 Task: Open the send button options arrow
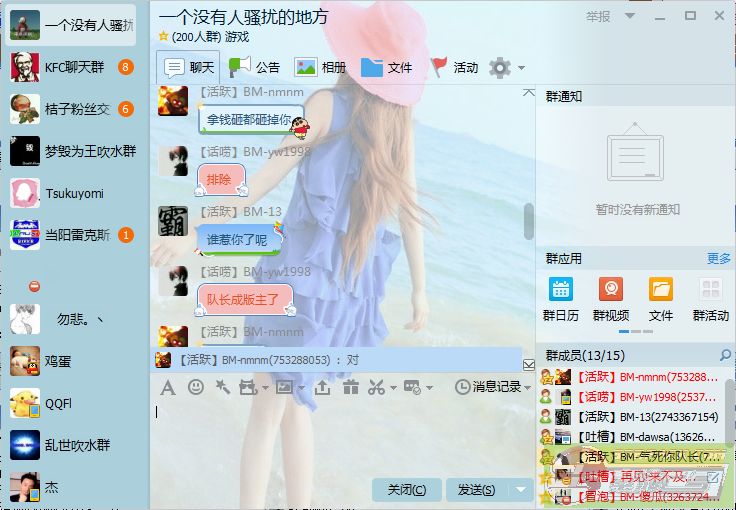520,490
